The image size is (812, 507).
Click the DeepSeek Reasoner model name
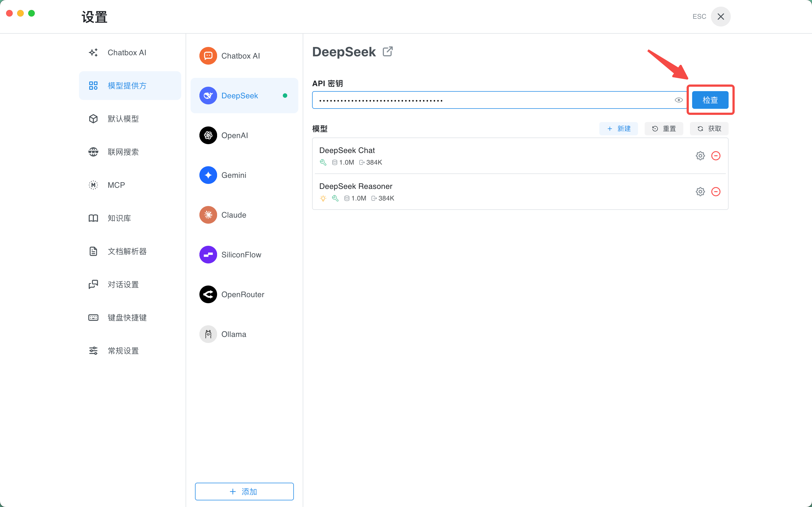(356, 186)
